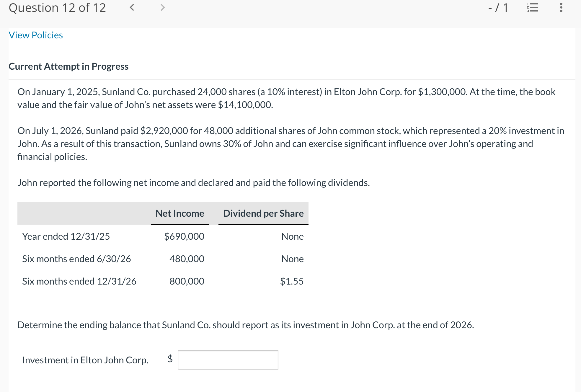Click the Six months ended 6/30/26 label

click(x=76, y=259)
